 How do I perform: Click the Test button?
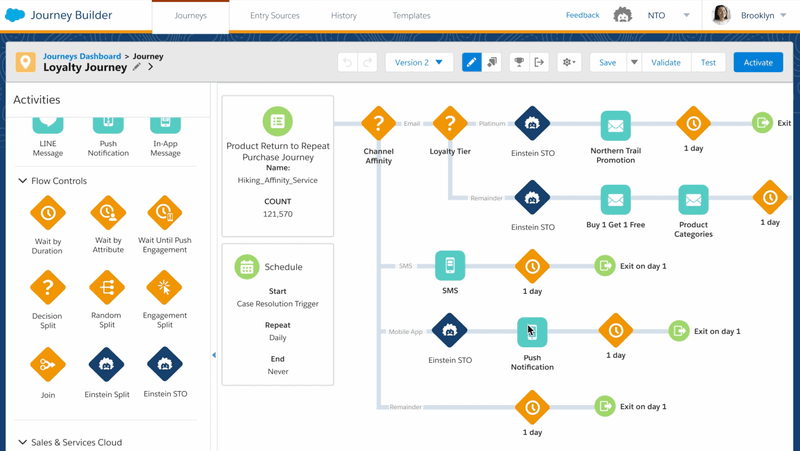(x=708, y=62)
